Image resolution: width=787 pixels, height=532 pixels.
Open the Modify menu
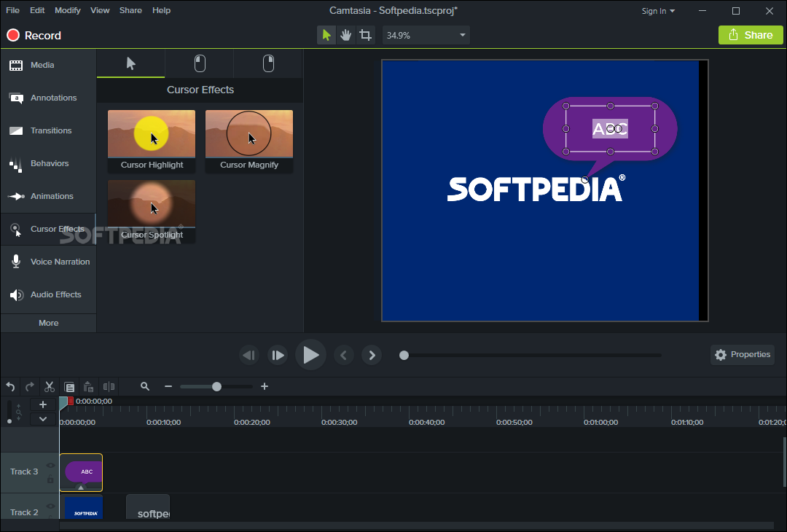click(67, 10)
